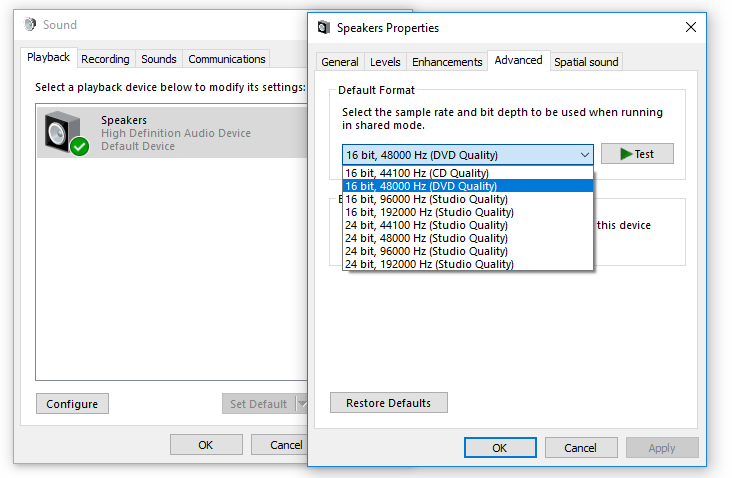Image resolution: width=732 pixels, height=478 pixels.
Task: Choose 16 bit, 48000 Hz (DVD Quality) option
Action: (x=468, y=186)
